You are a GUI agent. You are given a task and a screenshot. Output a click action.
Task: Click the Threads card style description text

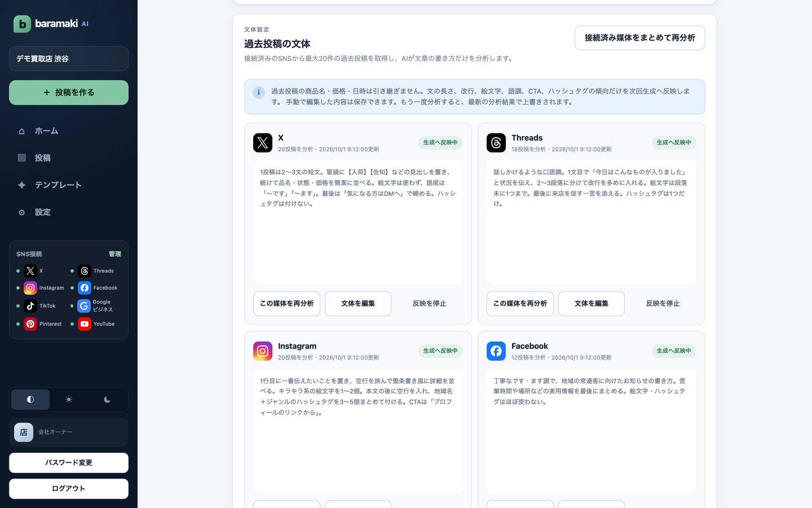point(591,188)
